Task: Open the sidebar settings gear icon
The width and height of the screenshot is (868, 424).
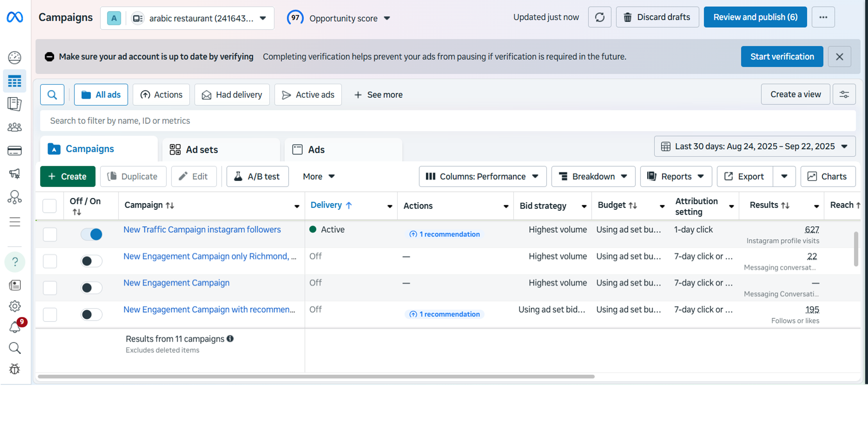Action: point(15,306)
